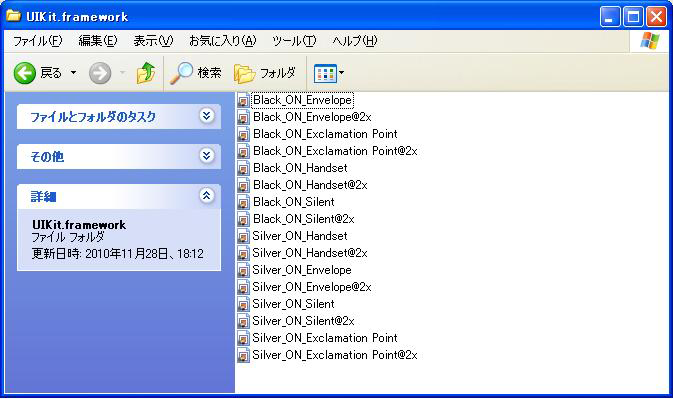Click the Black_ON_Exclamation Point@2x file icon
673x399 pixels.
(243, 151)
